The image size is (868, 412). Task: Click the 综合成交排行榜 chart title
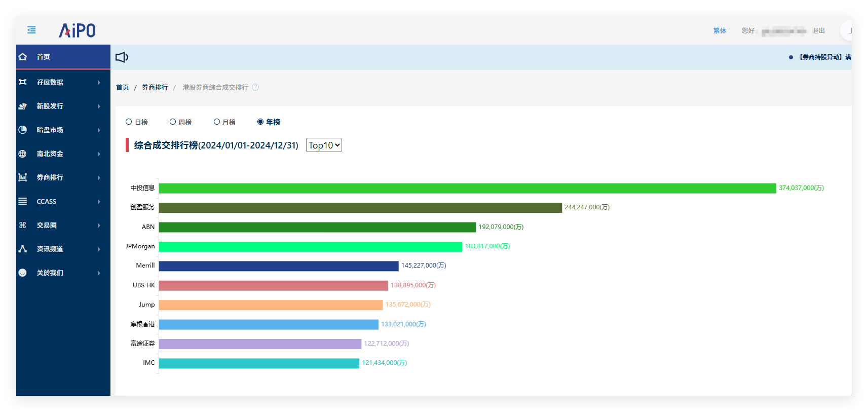point(216,145)
